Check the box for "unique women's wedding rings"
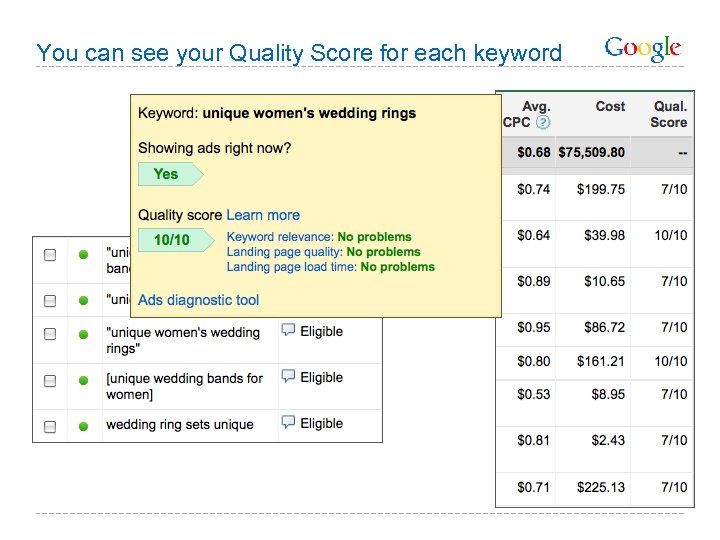Screen dimensions: 720x540 pos(50,335)
